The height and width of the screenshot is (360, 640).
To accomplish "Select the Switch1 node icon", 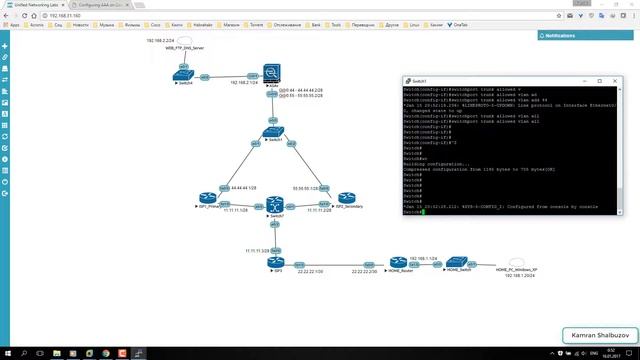I will pyautogui.click(x=273, y=132).
